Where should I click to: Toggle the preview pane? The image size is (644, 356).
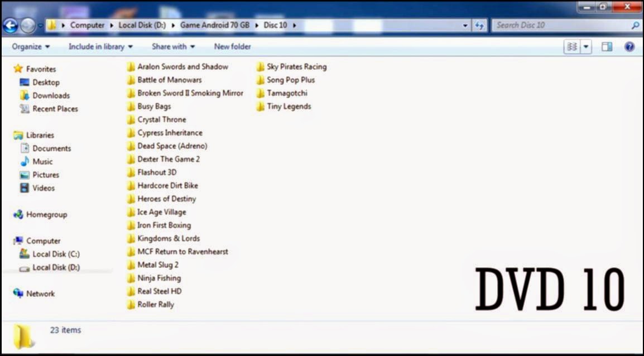point(607,47)
